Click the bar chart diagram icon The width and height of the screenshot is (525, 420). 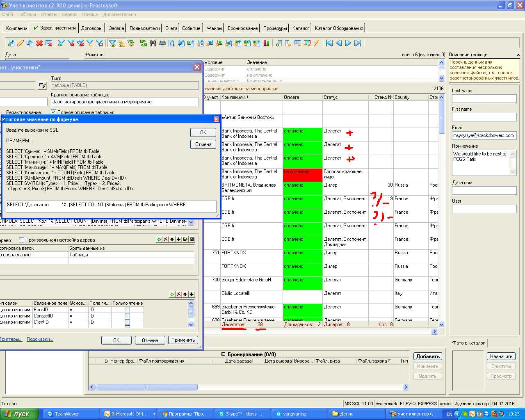click(x=267, y=43)
